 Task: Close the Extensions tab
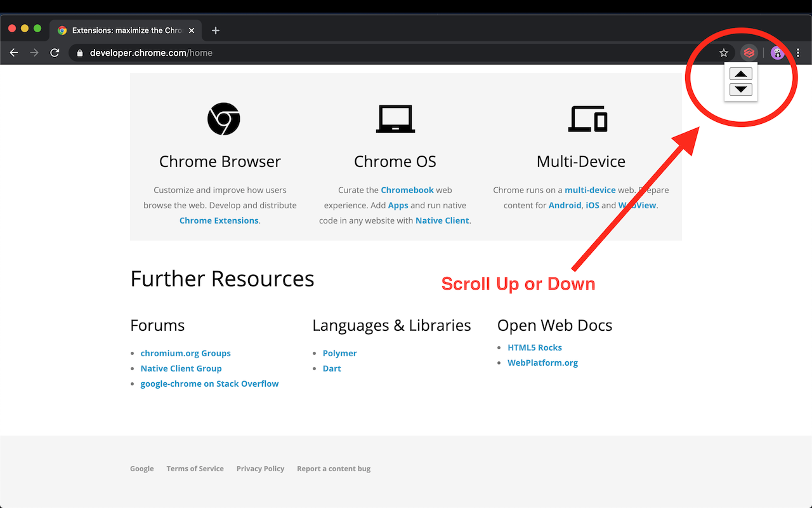(192, 30)
